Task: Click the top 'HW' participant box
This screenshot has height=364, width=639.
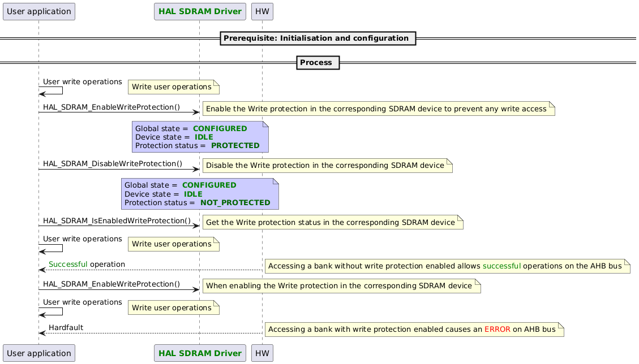Action: click(262, 11)
